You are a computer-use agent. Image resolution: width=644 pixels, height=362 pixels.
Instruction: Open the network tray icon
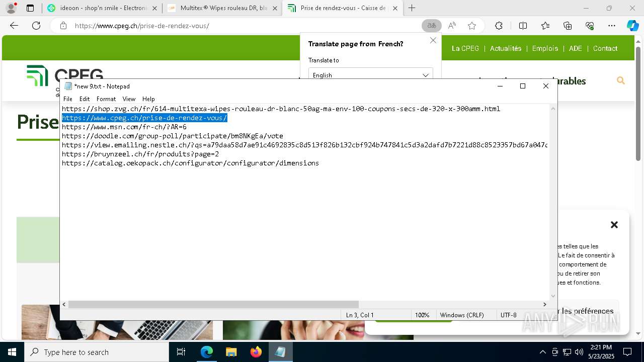tap(567, 352)
